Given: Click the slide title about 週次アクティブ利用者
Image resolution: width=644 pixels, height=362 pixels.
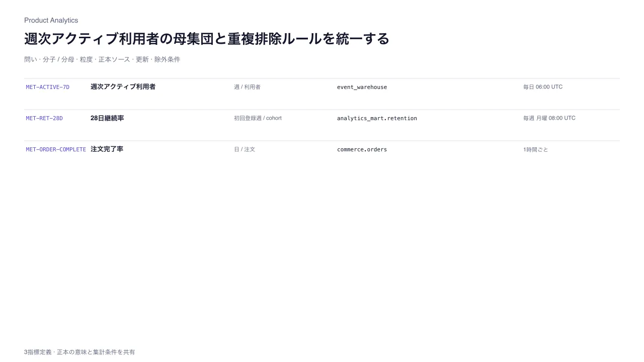Looking at the screenshot, I should (207, 39).
